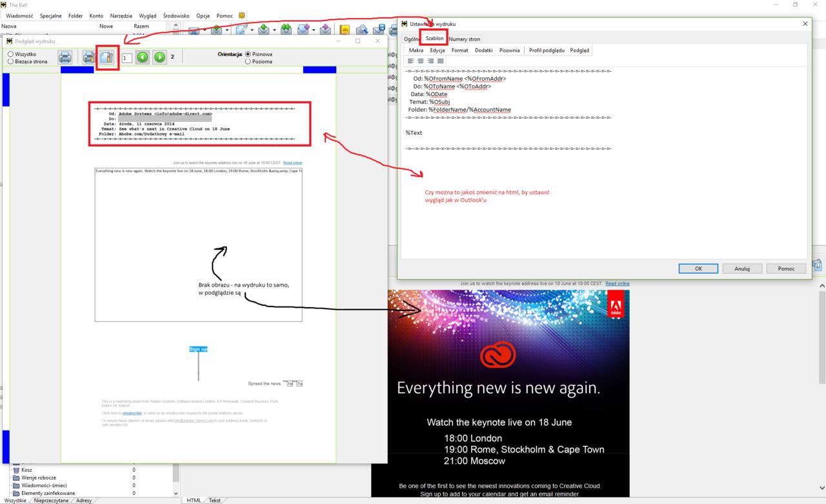Screen dimensions: 826x504
Task: Open the Specjalne menu
Action: coord(51,15)
